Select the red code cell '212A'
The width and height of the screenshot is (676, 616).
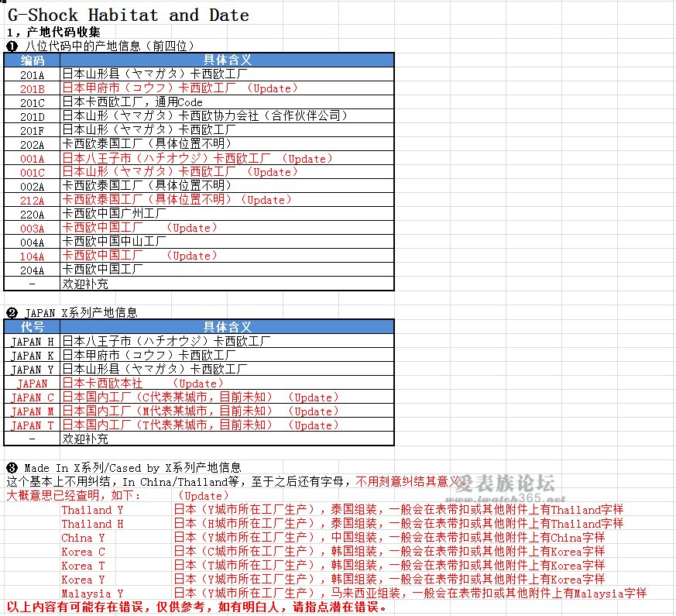(32, 200)
